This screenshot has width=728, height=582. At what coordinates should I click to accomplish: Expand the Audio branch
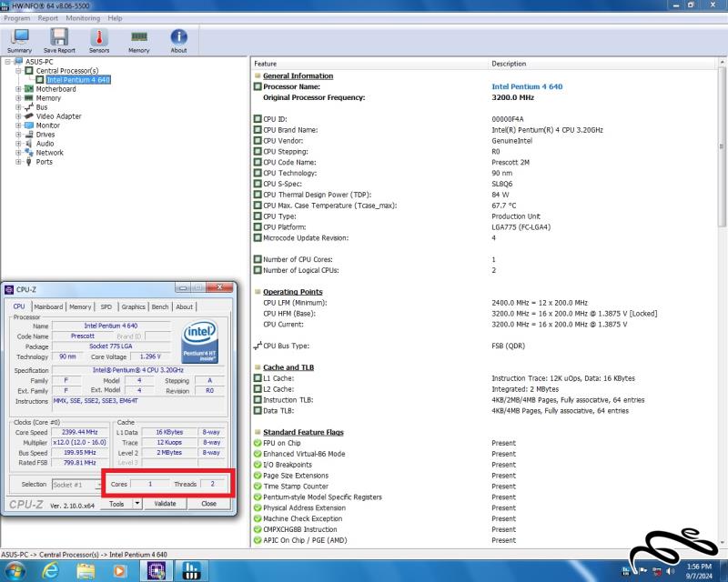(x=18, y=144)
